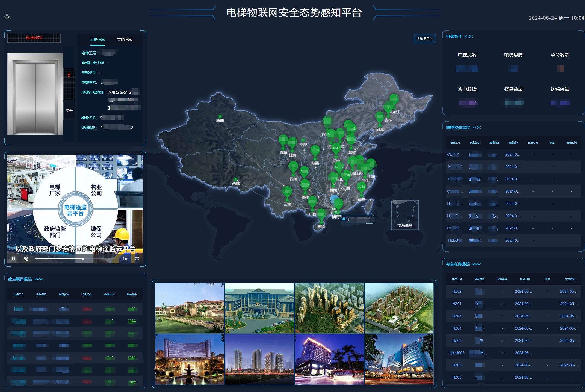This screenshot has height=392, width=585.
Task: Open the playback speed 1x control
Action: click(125, 259)
